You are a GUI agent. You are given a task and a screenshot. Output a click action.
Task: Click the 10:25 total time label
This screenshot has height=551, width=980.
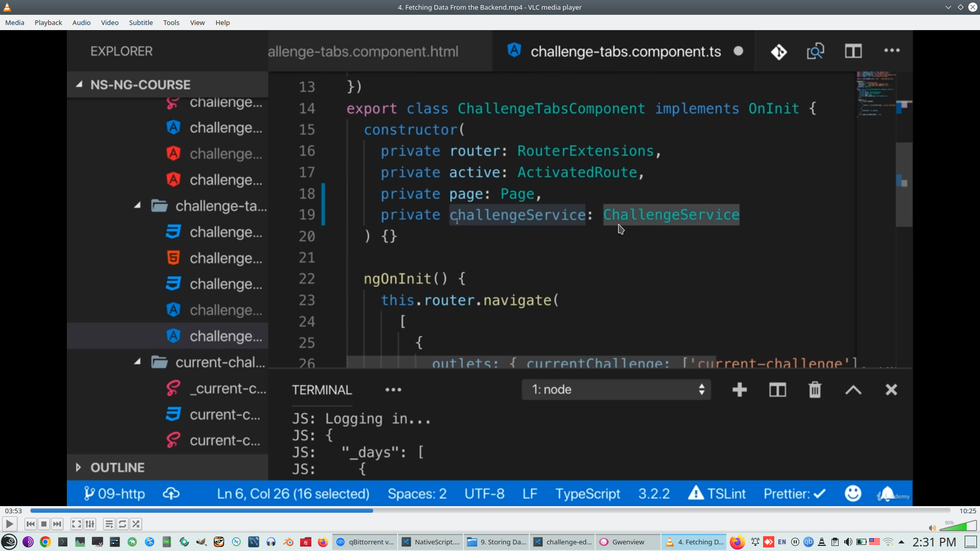pos(967,511)
